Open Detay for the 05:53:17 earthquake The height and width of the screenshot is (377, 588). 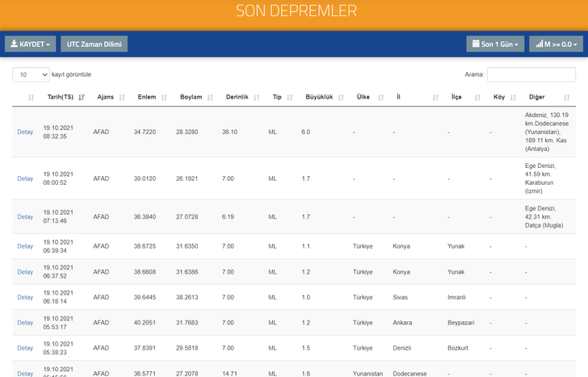[25, 323]
